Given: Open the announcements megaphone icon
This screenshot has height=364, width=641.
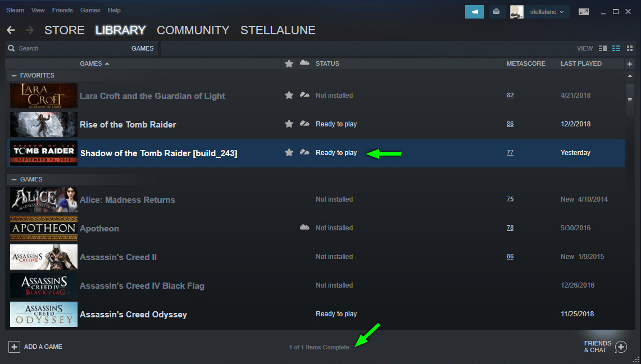Looking at the screenshot, I should pyautogui.click(x=474, y=12).
